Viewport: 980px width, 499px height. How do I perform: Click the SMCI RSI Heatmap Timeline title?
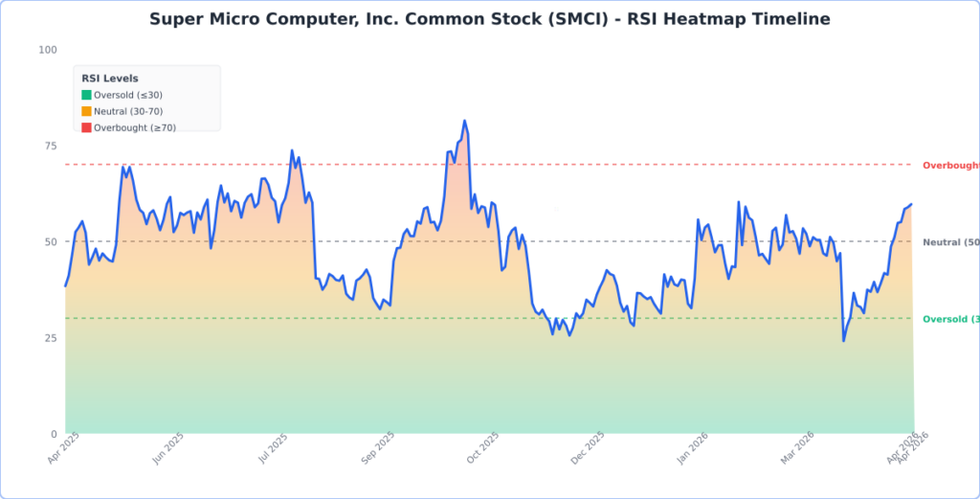(490, 19)
